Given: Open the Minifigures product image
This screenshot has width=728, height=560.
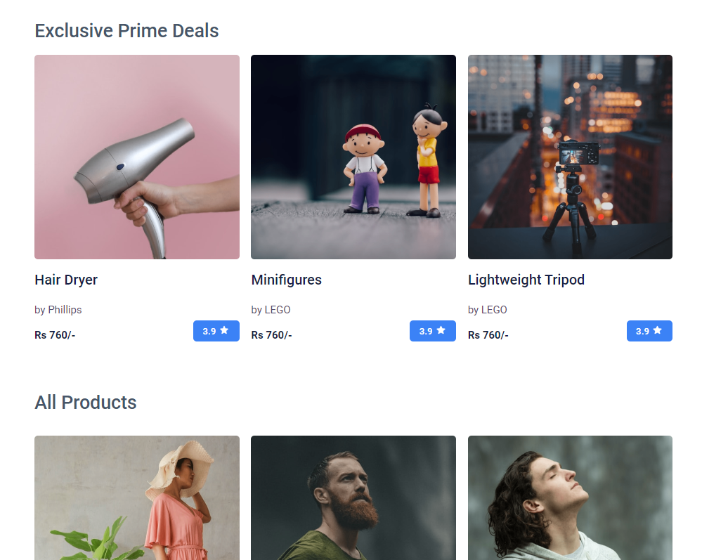Looking at the screenshot, I should (353, 157).
